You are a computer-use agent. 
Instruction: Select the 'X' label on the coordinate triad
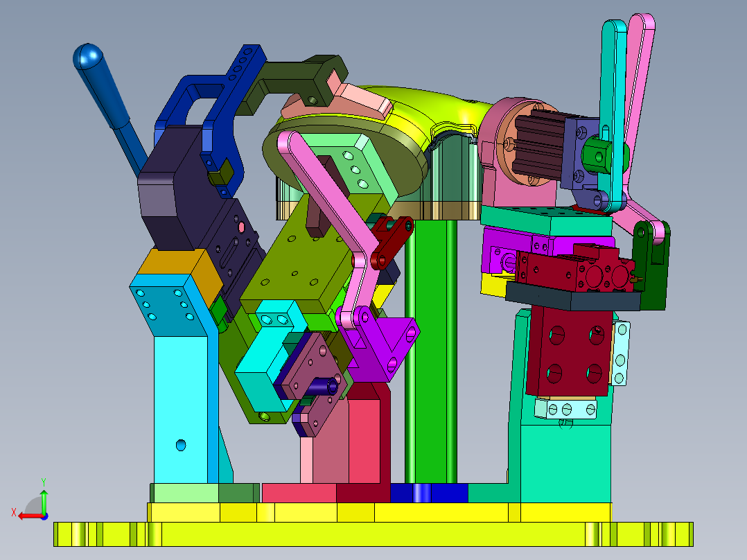coord(14,513)
